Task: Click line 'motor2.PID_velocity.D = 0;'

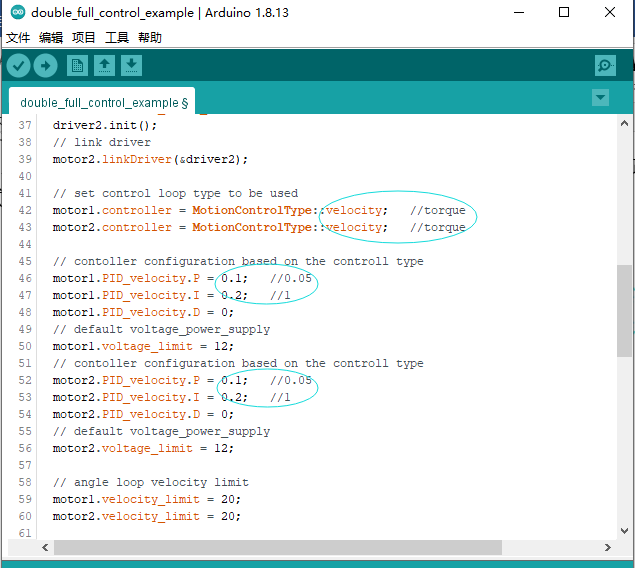Action: coord(143,414)
